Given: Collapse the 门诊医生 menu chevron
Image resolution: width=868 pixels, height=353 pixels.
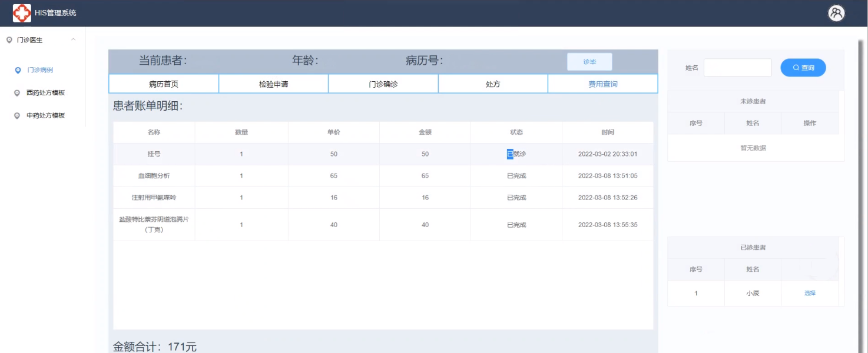Looking at the screenshot, I should (73, 40).
